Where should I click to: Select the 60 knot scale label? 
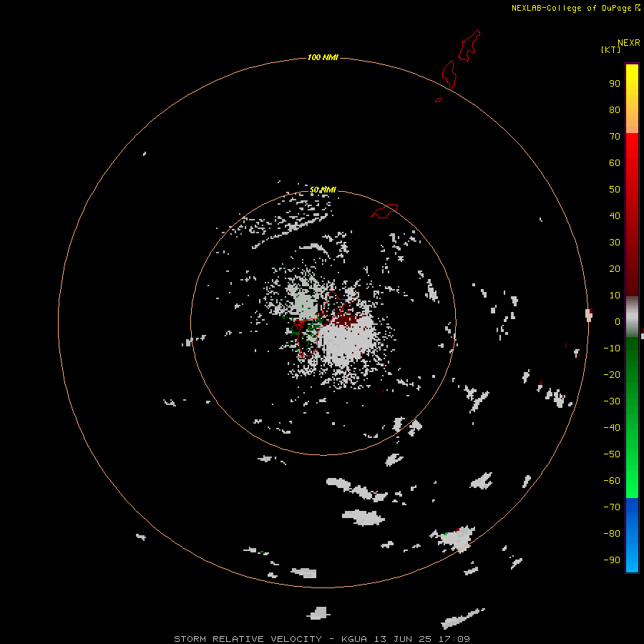[x=615, y=162]
